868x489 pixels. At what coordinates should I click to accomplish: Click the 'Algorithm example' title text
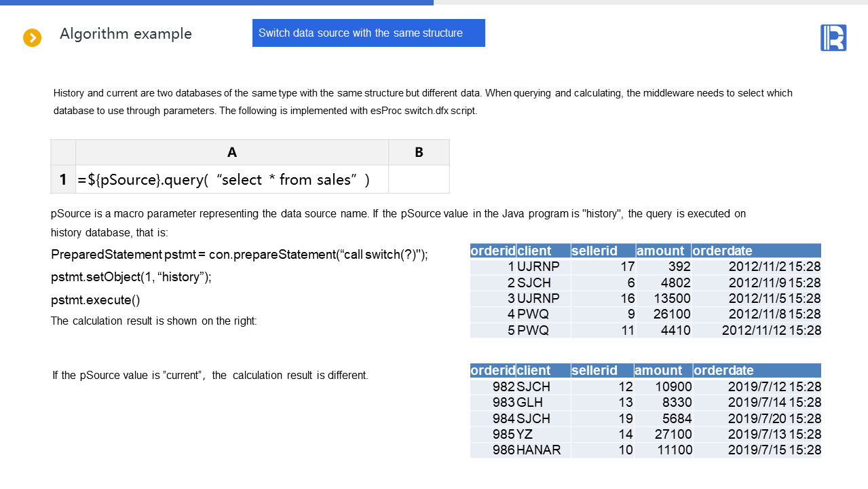point(126,34)
